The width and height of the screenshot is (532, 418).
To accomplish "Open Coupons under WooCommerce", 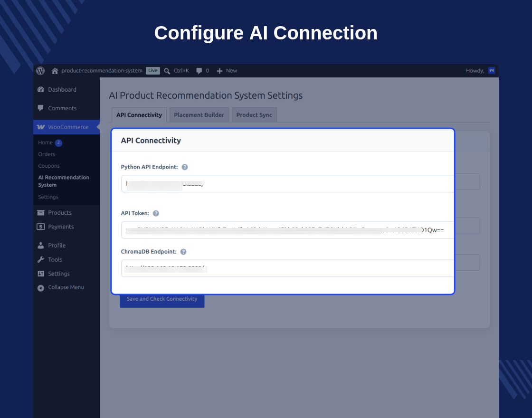I will click(x=49, y=166).
